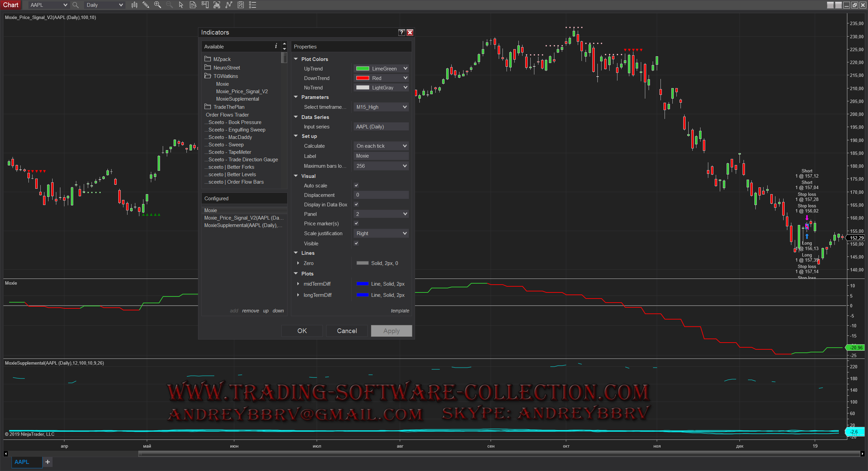Open the Indicators bar chart icon
This screenshot has width=868, height=471.
click(217, 5)
